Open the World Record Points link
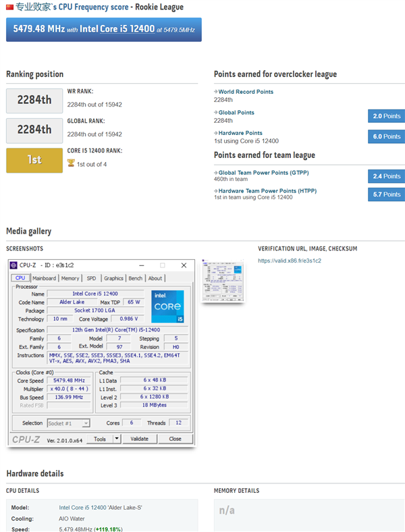 click(246, 92)
